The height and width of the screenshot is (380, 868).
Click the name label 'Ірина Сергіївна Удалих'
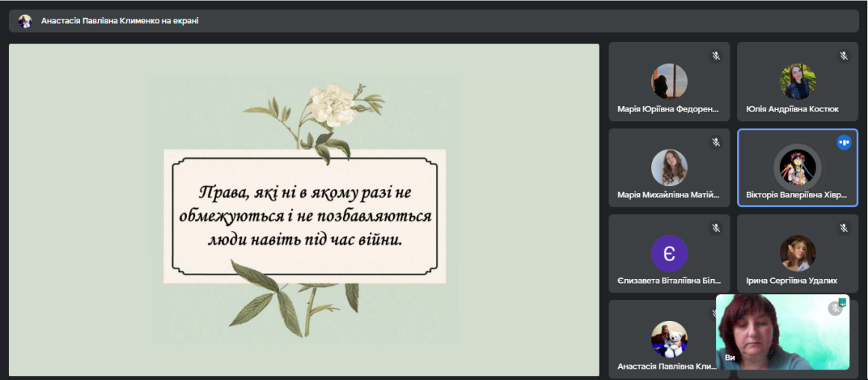click(x=792, y=281)
